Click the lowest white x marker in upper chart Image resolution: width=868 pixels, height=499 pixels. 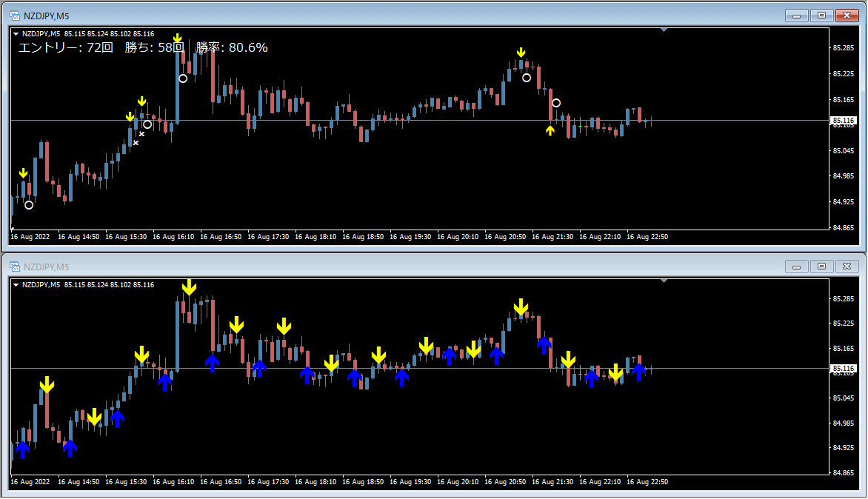(x=136, y=143)
